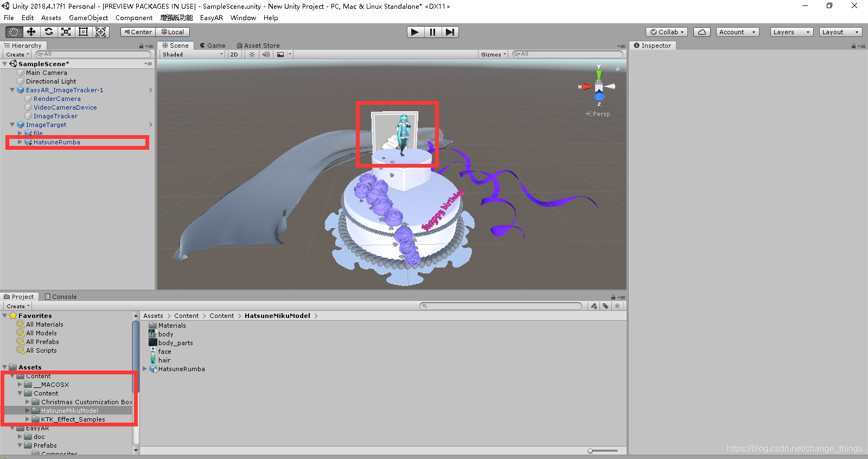
Task: Toggle Persp projection label
Action: [598, 114]
